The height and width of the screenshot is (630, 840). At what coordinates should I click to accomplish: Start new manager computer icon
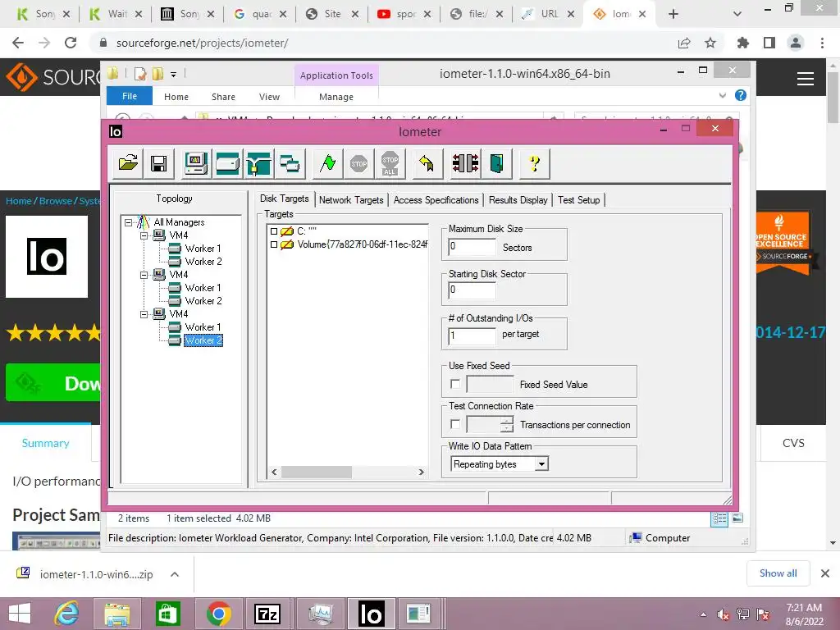195,163
